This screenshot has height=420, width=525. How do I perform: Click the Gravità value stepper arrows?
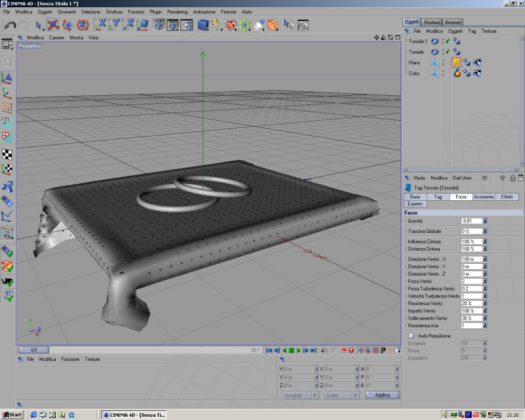pyautogui.click(x=485, y=221)
